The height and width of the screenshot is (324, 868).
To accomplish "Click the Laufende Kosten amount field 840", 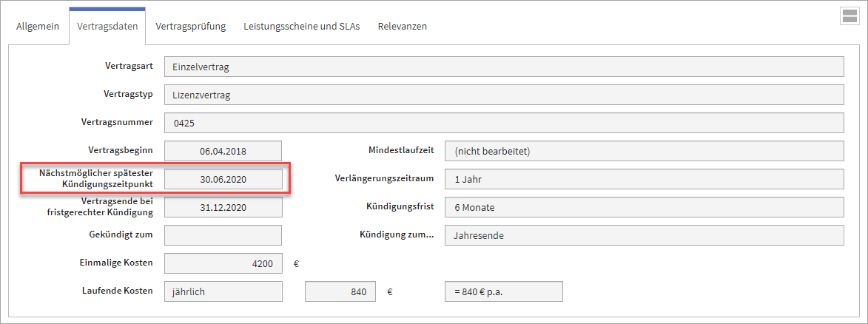I will 340,291.
